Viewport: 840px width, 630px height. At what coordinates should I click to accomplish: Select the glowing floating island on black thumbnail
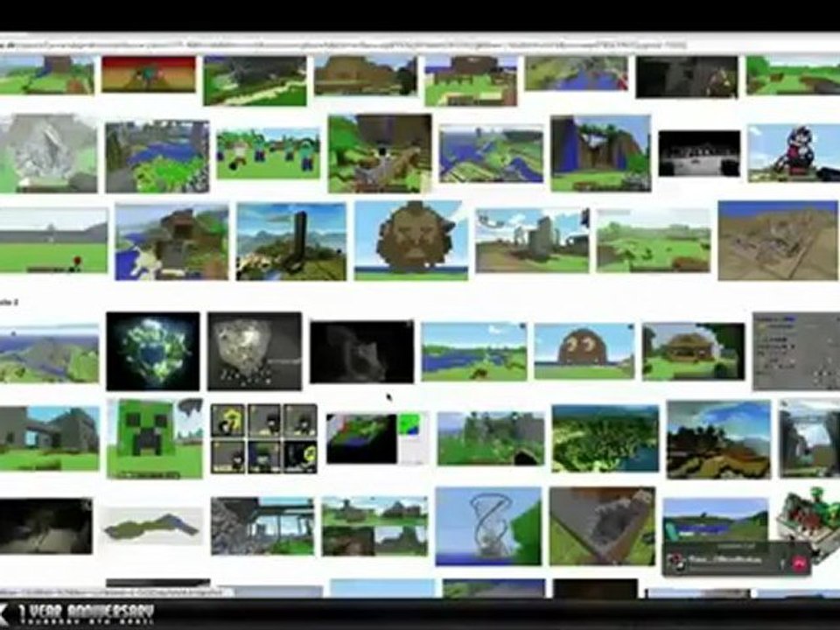click(x=153, y=351)
